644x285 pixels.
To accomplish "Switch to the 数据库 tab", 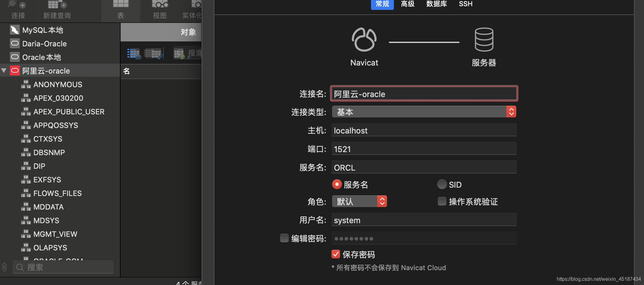I will point(437,4).
